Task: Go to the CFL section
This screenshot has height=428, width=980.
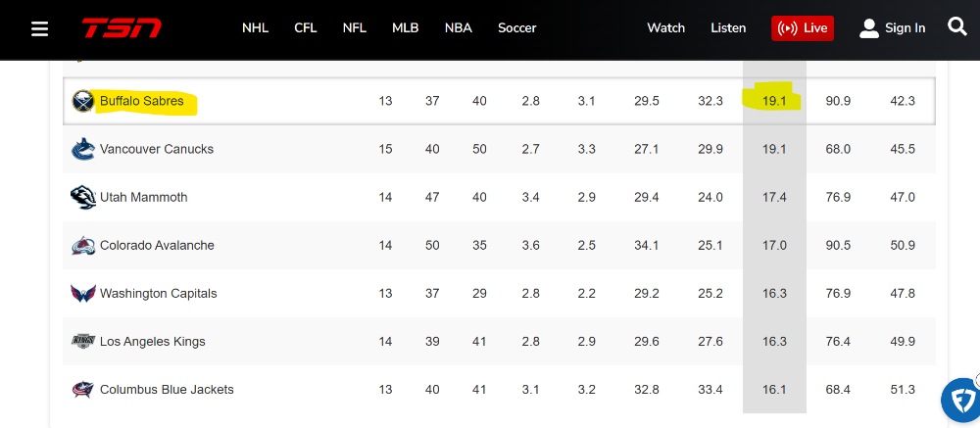Action: (305, 28)
